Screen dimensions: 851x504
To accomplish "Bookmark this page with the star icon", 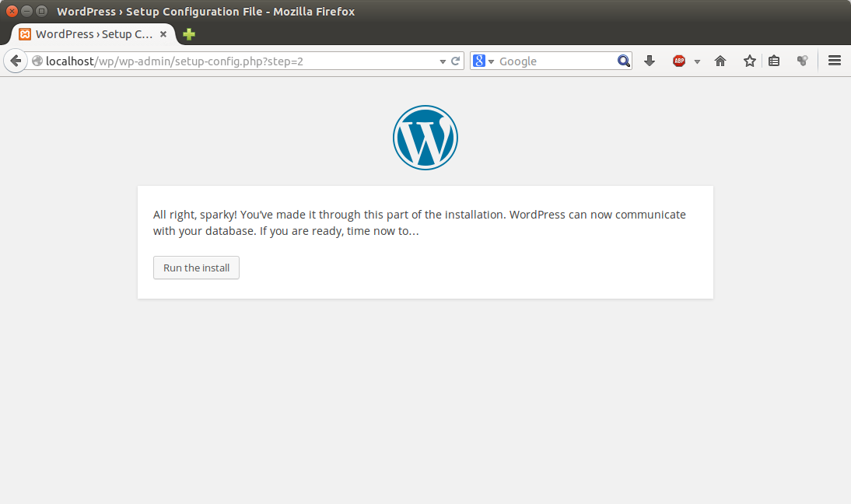I will (x=749, y=61).
